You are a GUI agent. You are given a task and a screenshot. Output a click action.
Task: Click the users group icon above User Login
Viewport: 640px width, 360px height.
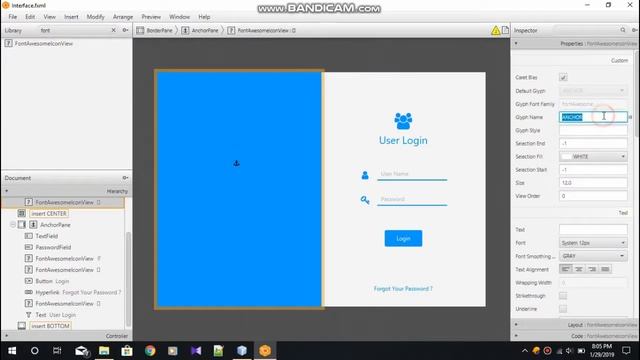coord(403,121)
